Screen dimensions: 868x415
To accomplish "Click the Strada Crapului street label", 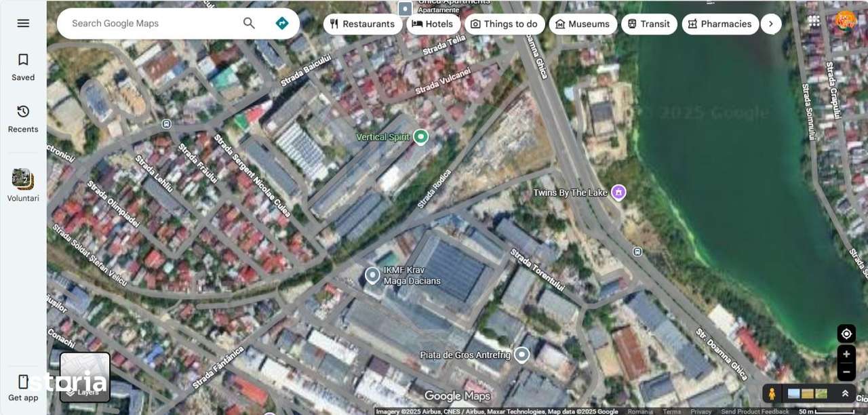I will point(833,90).
